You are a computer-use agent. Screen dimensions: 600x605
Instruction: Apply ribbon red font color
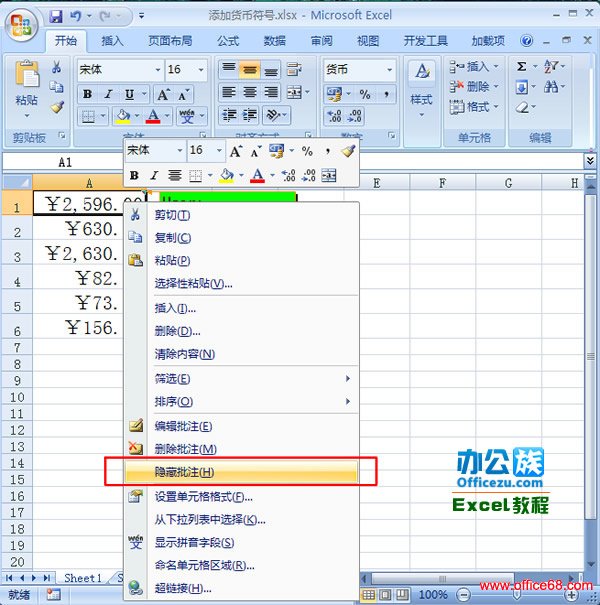(x=153, y=116)
